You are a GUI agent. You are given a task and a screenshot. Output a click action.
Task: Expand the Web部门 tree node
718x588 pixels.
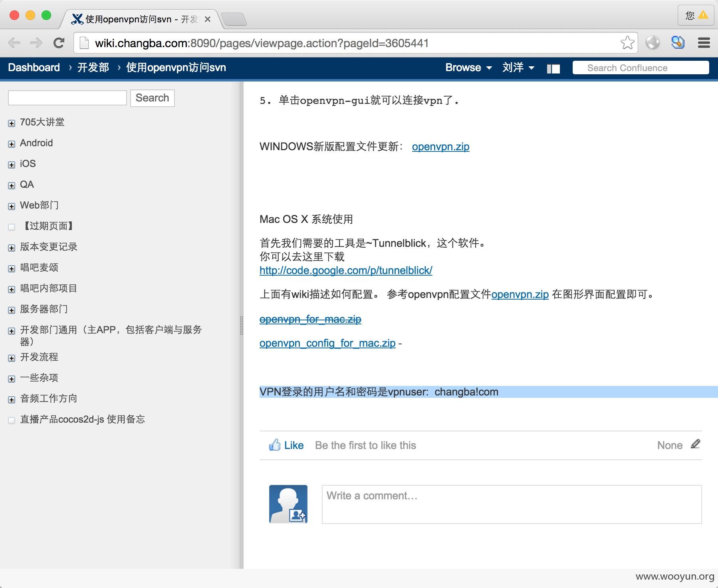tap(12, 206)
